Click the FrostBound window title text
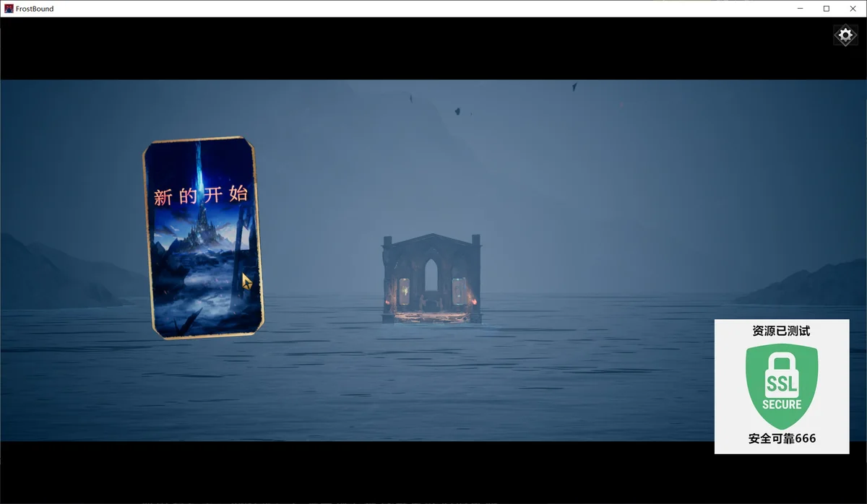The image size is (867, 504). [x=35, y=9]
